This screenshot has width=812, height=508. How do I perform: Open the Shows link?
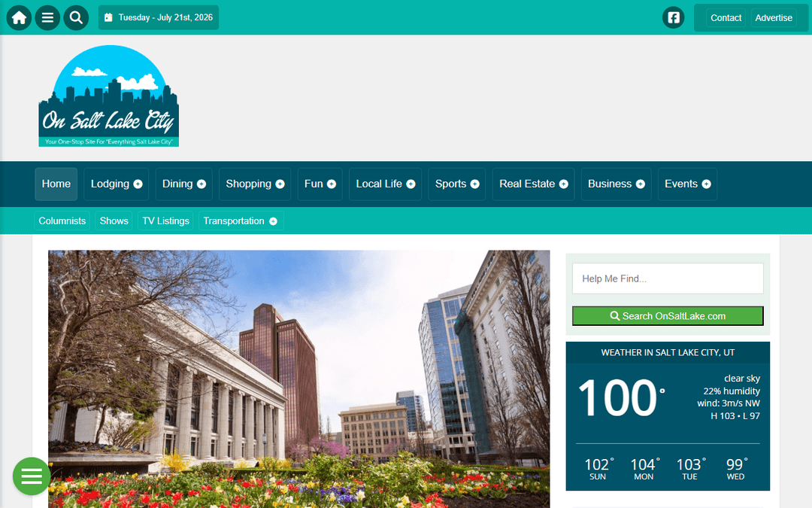(x=114, y=221)
